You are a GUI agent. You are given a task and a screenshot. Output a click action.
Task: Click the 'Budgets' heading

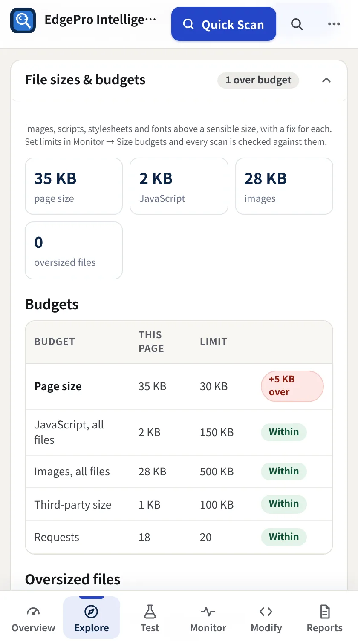[52, 304]
